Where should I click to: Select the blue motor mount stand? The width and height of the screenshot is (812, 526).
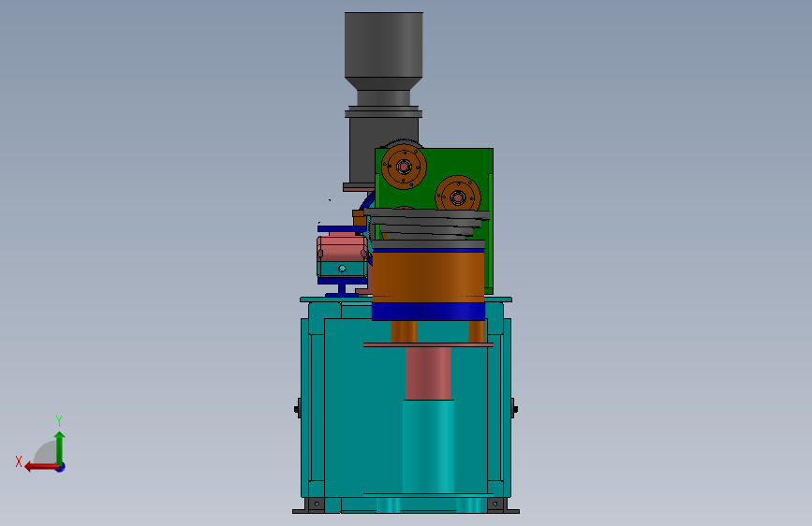(342, 287)
